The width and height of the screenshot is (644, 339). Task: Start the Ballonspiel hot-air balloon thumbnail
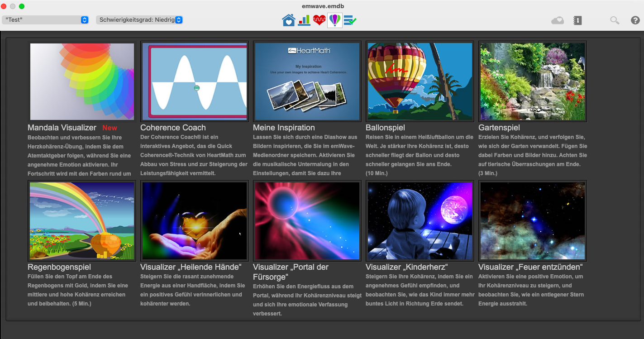(420, 81)
